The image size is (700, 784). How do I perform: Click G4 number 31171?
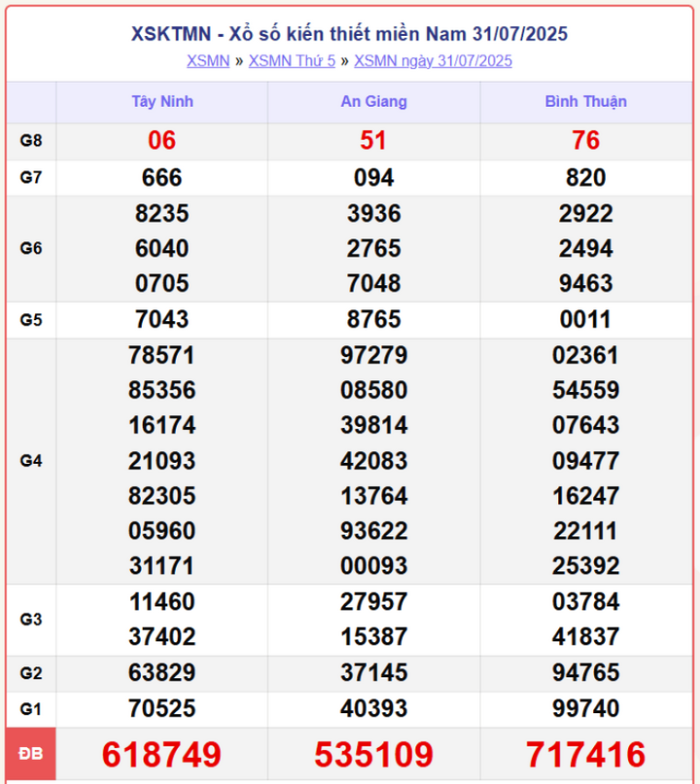[162, 566]
